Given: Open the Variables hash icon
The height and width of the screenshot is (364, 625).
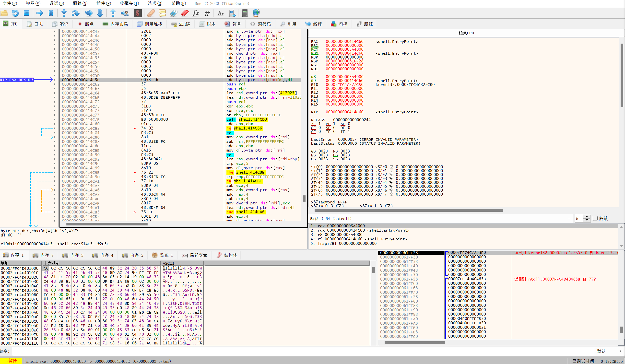Looking at the screenshot, I should click(x=207, y=13).
